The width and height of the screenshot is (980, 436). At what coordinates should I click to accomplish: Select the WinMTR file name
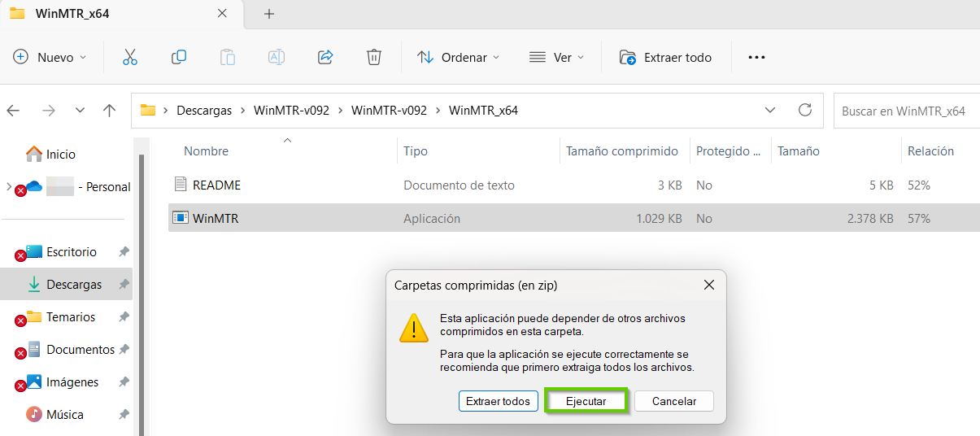216,218
